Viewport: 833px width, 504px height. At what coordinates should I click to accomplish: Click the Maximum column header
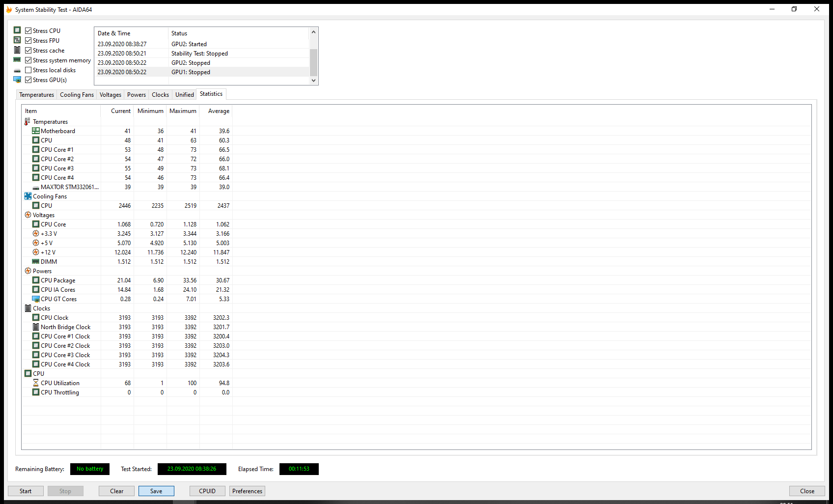point(183,111)
